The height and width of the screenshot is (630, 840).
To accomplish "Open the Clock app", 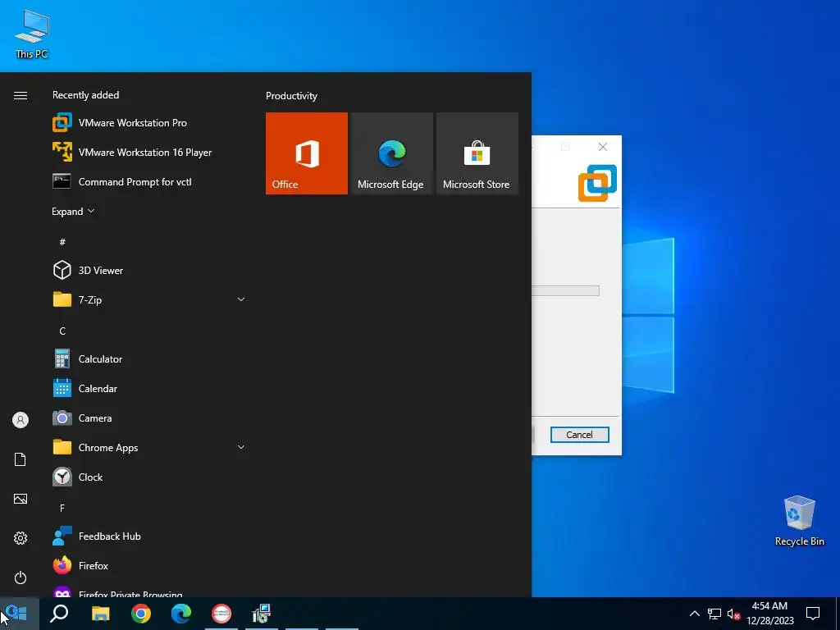I will [149, 477].
